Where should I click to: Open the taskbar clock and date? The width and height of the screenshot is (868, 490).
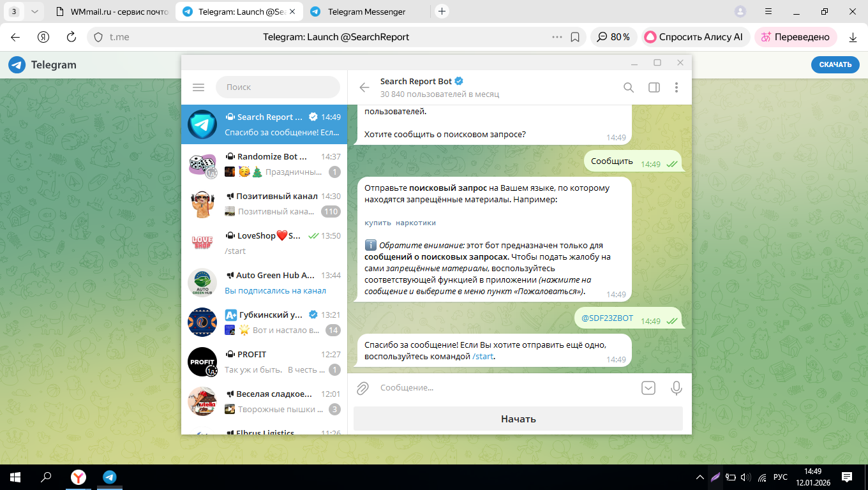coord(812,477)
